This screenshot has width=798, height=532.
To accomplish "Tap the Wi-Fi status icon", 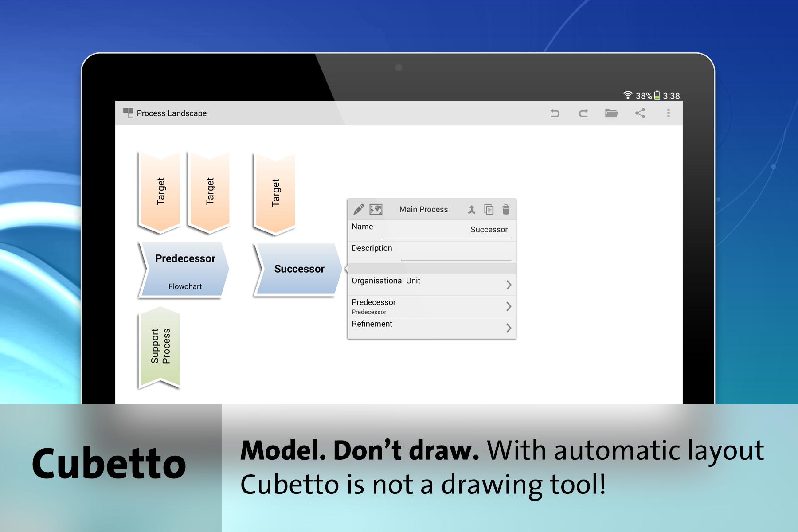I will [628, 95].
